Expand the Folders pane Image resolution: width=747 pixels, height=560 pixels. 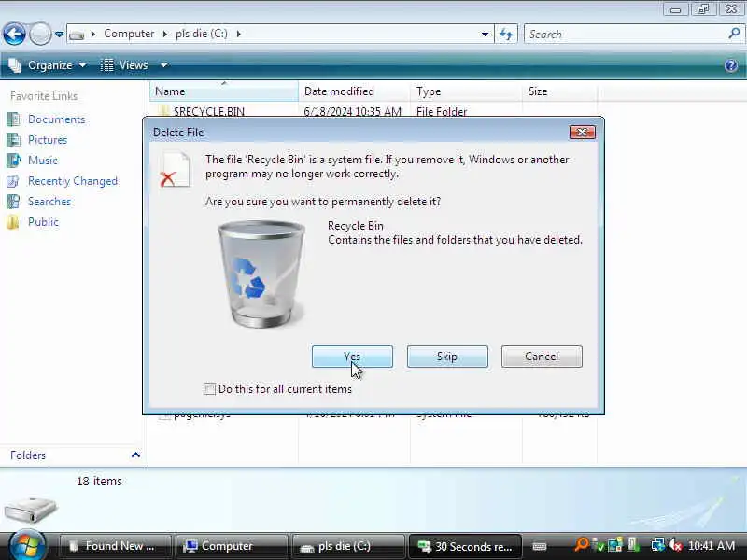click(x=135, y=455)
